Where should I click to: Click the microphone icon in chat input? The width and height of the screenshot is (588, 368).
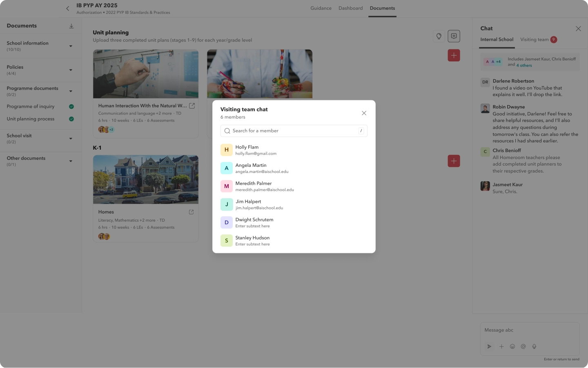click(534, 346)
